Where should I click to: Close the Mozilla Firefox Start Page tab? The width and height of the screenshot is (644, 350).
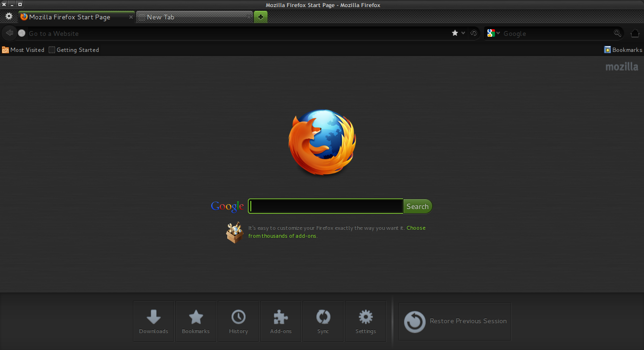pos(131,17)
